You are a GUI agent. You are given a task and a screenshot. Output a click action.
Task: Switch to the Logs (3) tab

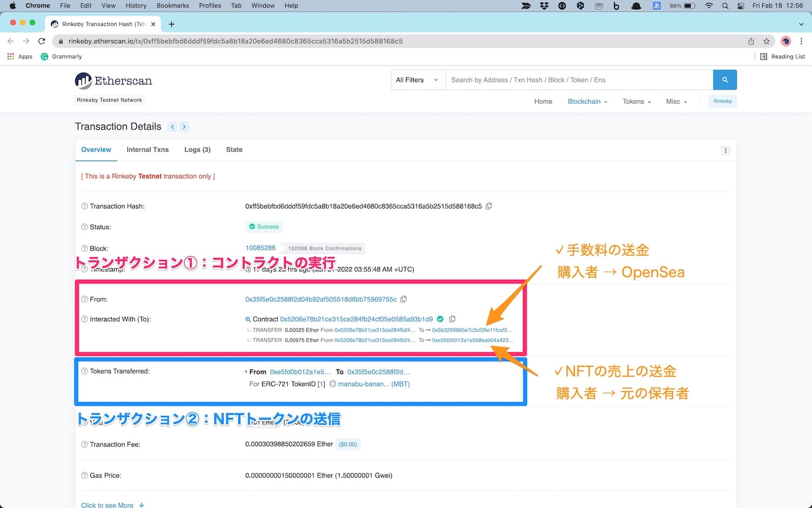click(197, 149)
